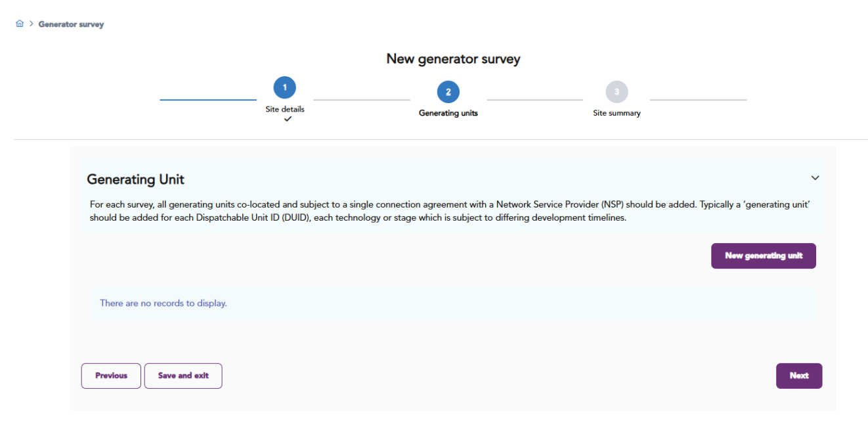Add a New generating unit
Screen dimensions: 868x425
[763, 256]
